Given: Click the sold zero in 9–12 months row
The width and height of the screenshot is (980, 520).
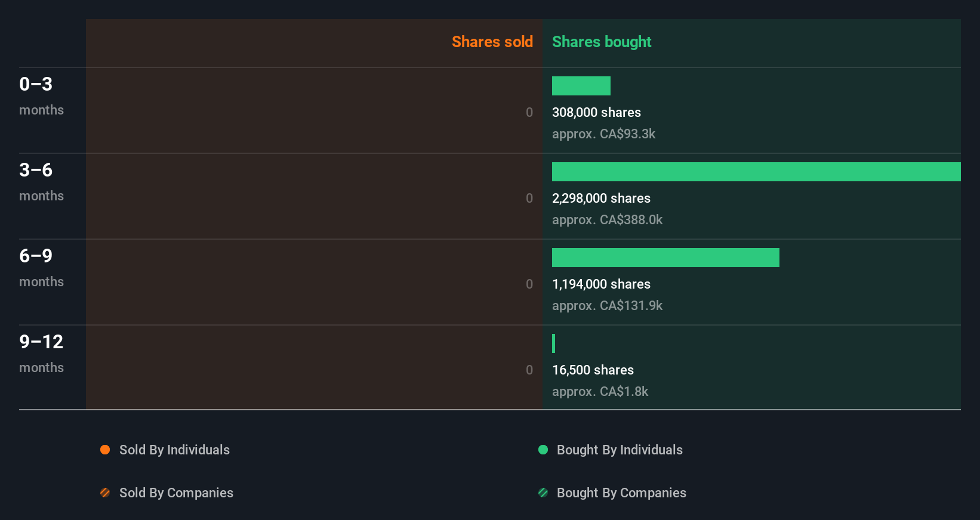Looking at the screenshot, I should (529, 370).
